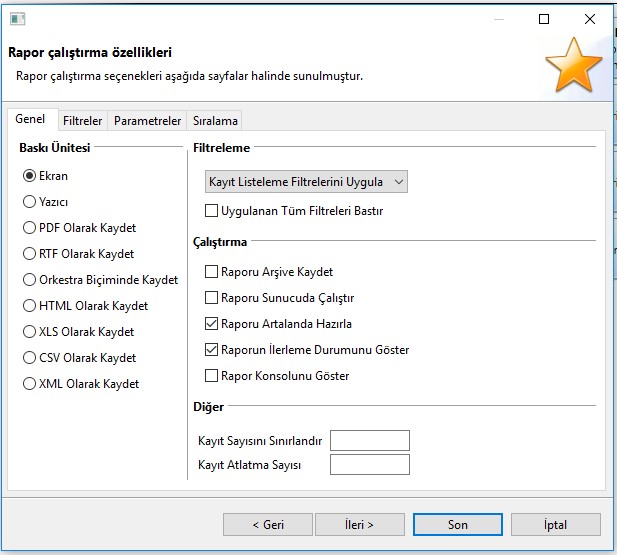
Task: Select XLS Olarak Kaydet radio option
Action: tap(30, 332)
